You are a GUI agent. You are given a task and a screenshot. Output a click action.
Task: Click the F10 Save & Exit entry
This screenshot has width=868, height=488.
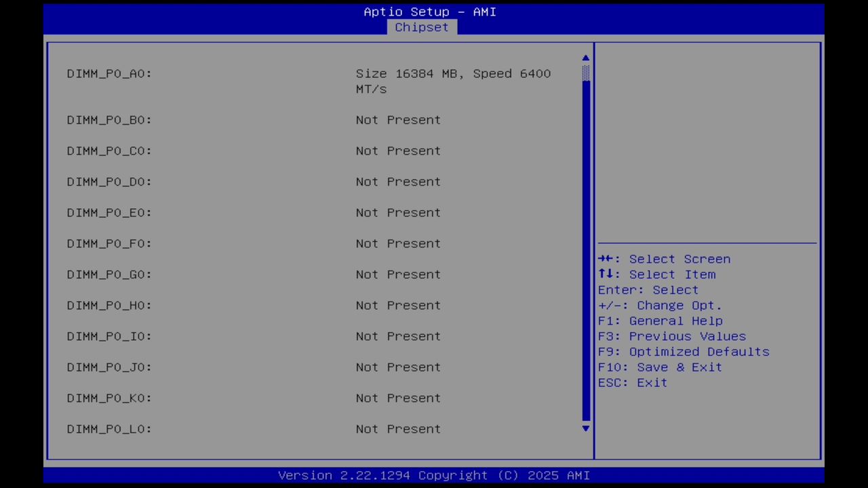tap(660, 367)
